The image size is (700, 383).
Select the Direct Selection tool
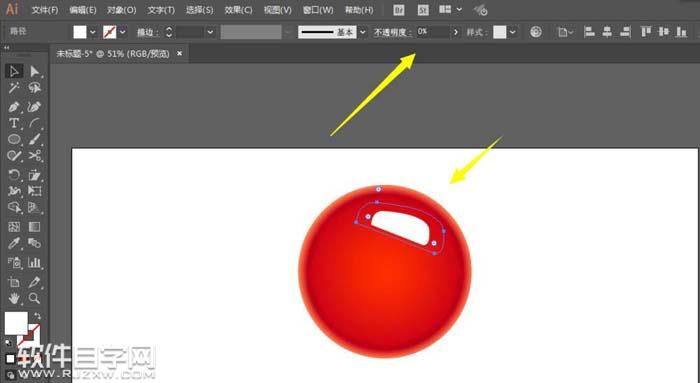[34, 71]
